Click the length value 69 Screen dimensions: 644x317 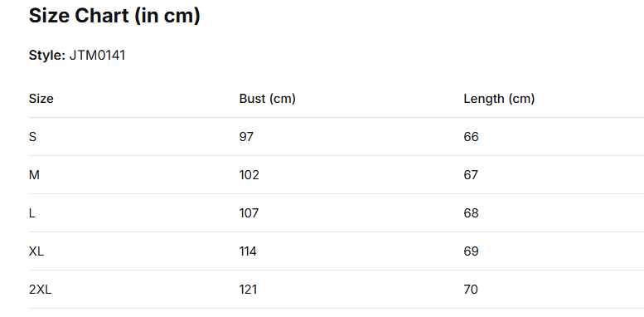tap(471, 251)
